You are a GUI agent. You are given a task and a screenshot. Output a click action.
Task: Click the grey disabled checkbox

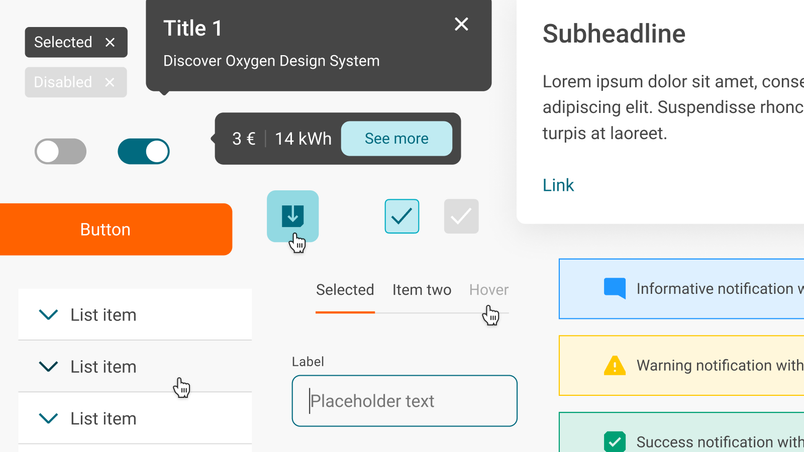pos(461,216)
